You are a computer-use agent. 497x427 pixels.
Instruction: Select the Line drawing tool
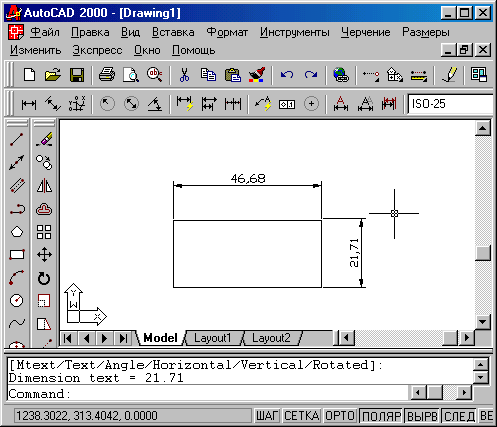(17, 140)
